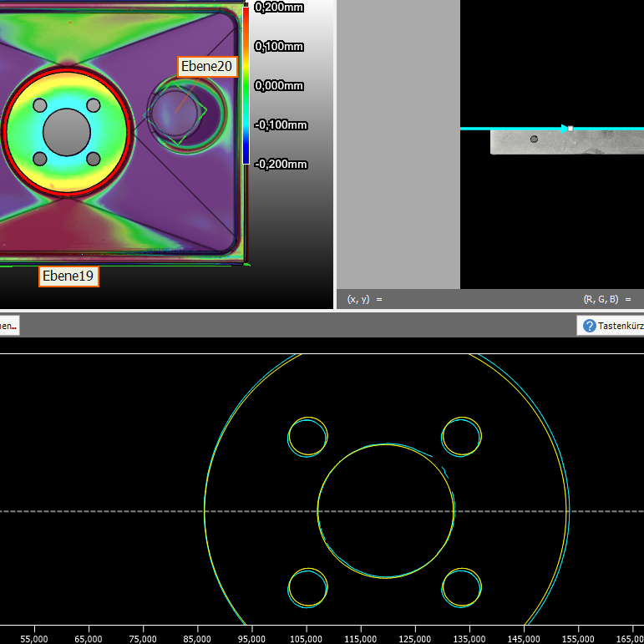644x644 pixels.
Task: Click the bottom-right small bolt hole in profile view
Action: click(x=462, y=588)
